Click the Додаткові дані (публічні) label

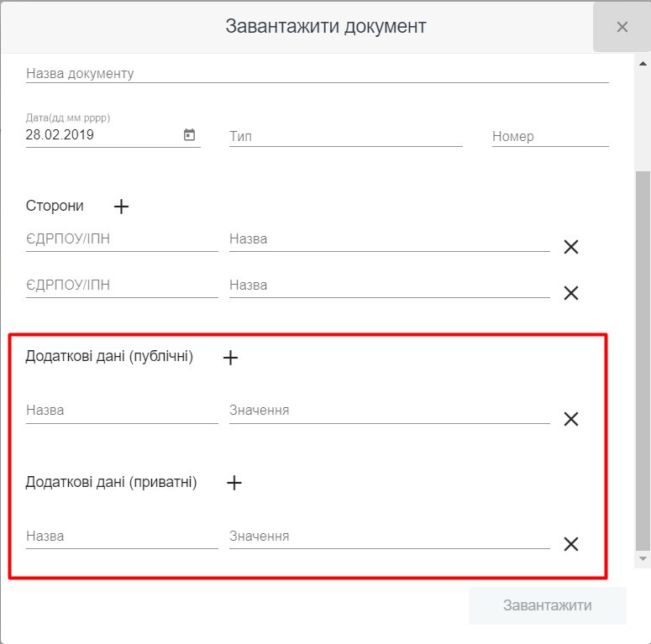point(109,357)
